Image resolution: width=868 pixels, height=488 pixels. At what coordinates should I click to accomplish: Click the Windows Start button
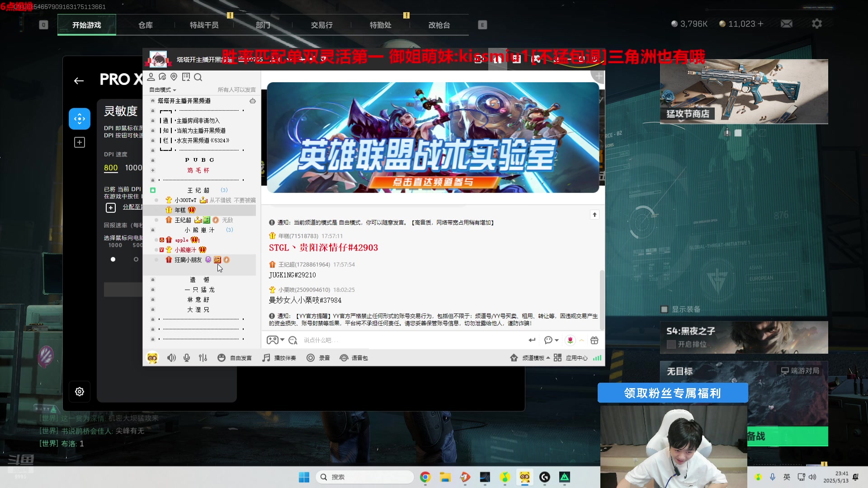[x=304, y=477]
